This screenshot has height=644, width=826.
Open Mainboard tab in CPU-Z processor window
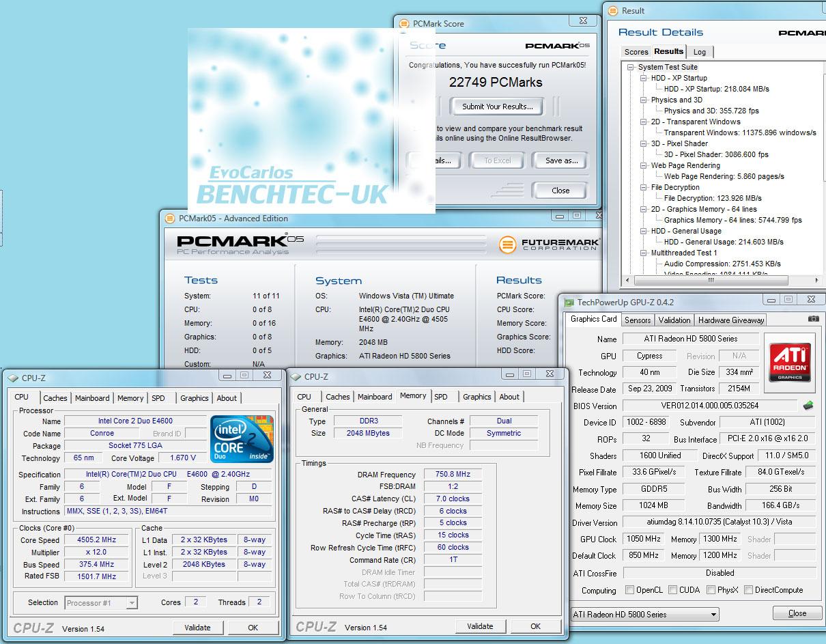92,398
